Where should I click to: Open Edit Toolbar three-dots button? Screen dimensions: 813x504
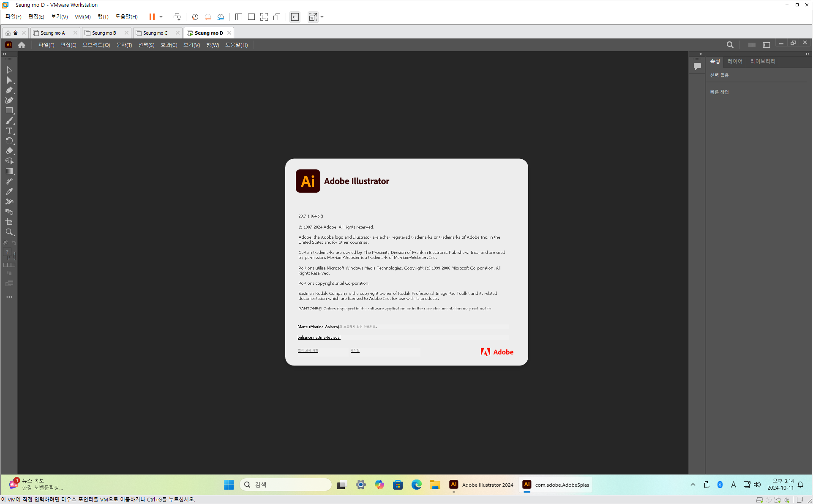9,297
